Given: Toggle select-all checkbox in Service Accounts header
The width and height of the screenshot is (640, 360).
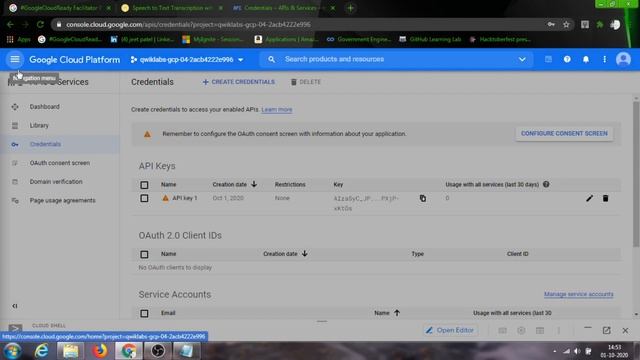Looking at the screenshot, I should coord(144,313).
